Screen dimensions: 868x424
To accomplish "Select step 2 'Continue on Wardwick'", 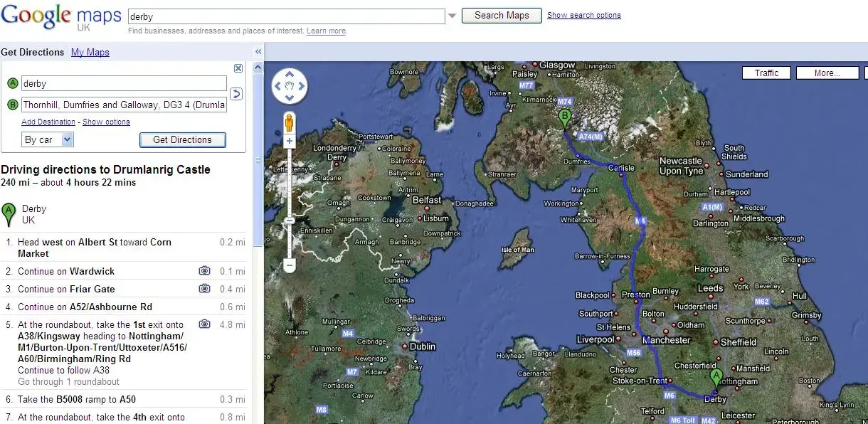I will 125,271.
